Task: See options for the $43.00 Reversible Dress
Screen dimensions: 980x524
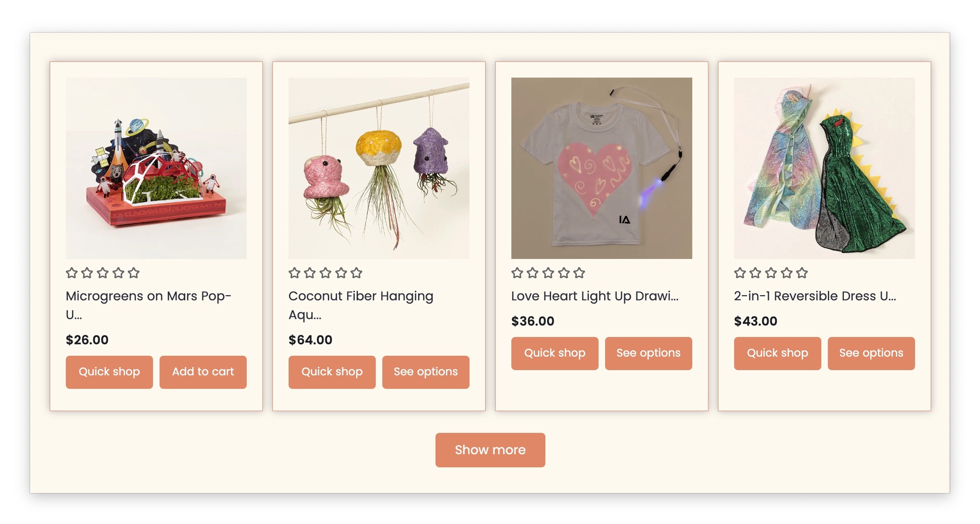Action: click(871, 353)
